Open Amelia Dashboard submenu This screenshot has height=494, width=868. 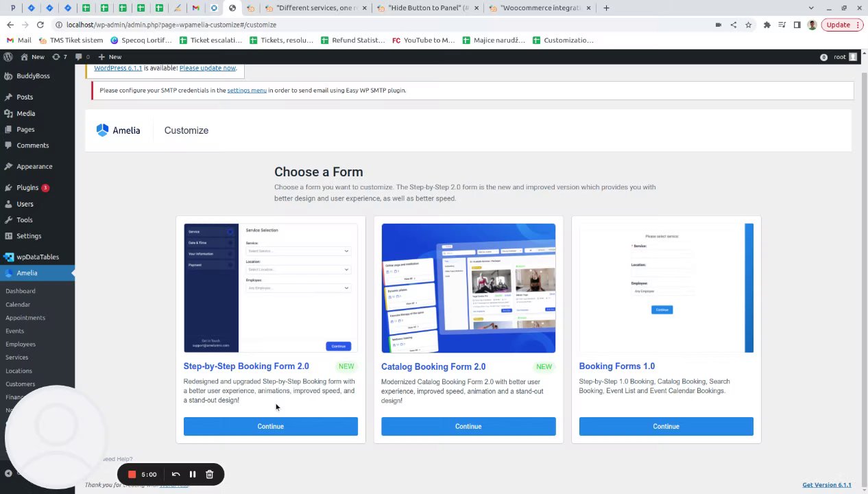[x=21, y=291]
